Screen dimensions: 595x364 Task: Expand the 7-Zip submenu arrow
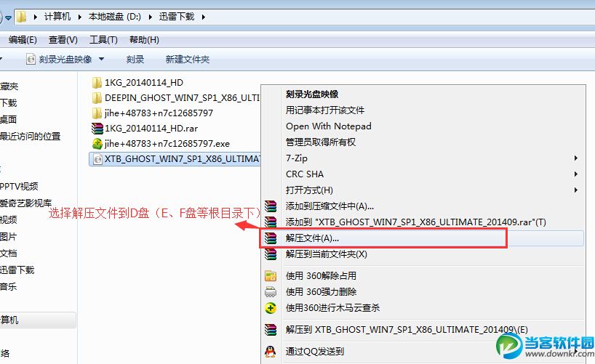tap(575, 158)
